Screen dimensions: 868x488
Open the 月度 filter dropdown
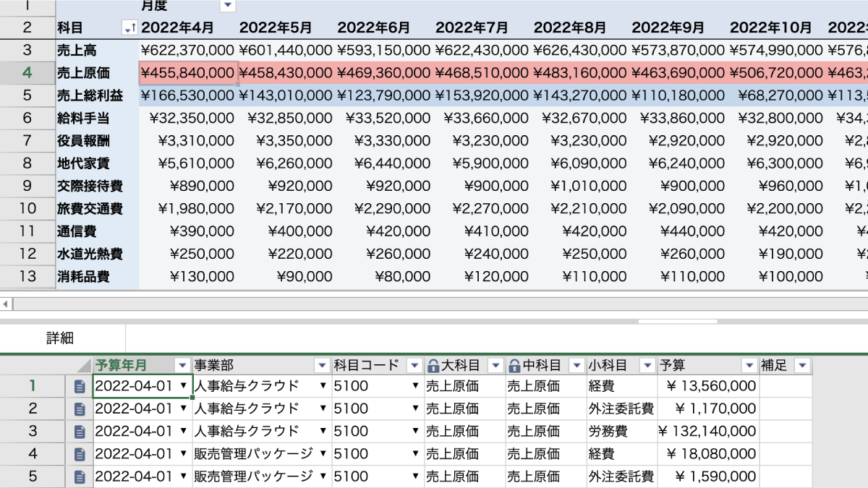tap(228, 6)
